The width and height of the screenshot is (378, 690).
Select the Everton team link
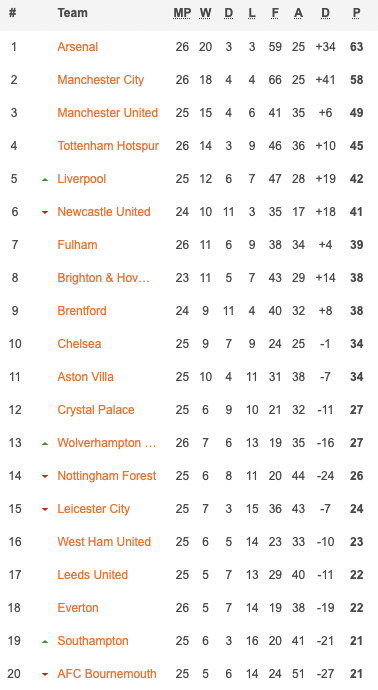coord(78,608)
